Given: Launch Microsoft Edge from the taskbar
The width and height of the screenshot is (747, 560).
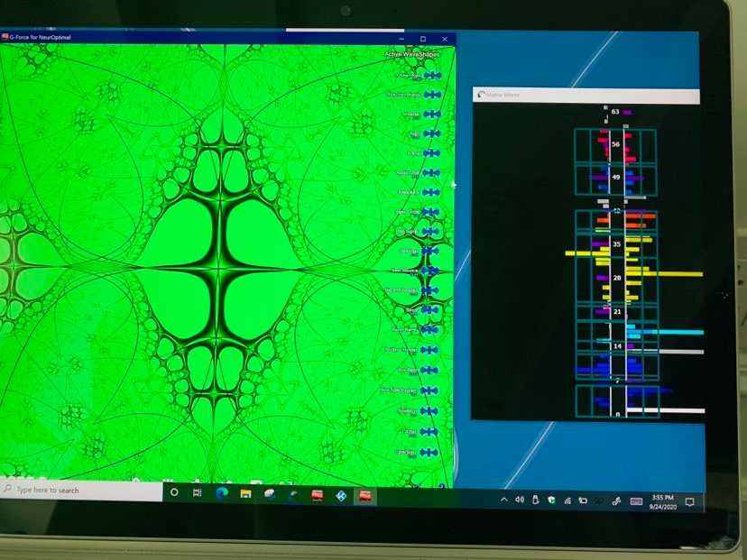Looking at the screenshot, I should (222, 493).
